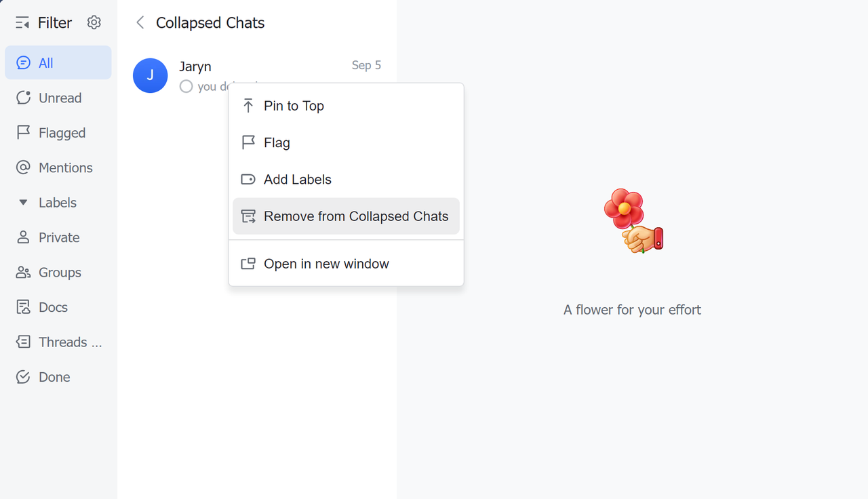
Task: Go back from Collapsed Chats
Action: 140,23
